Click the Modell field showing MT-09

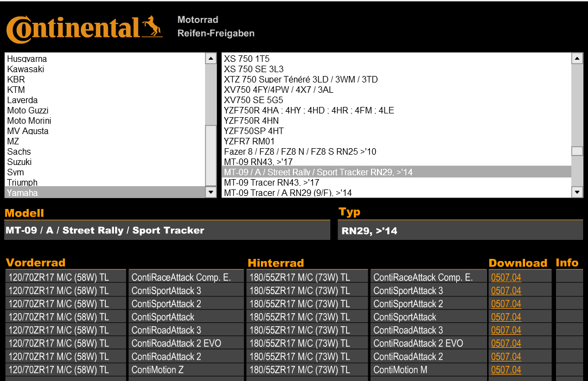[167, 230]
